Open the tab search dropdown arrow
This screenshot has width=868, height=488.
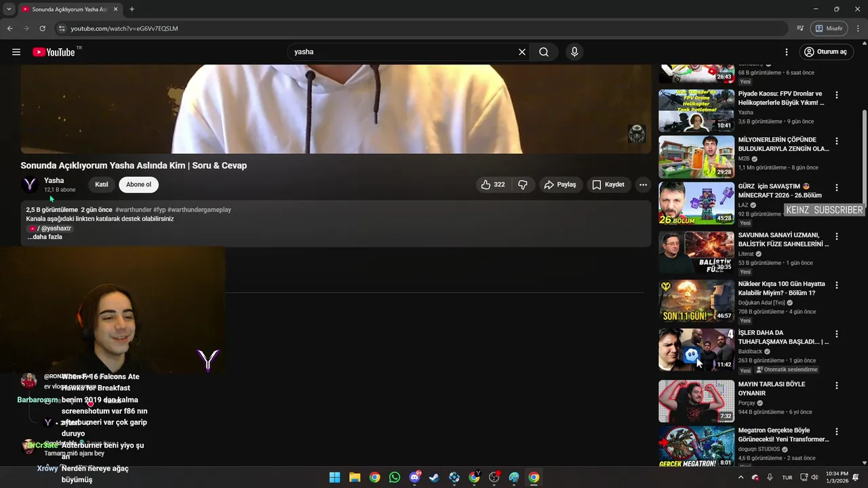(8, 9)
